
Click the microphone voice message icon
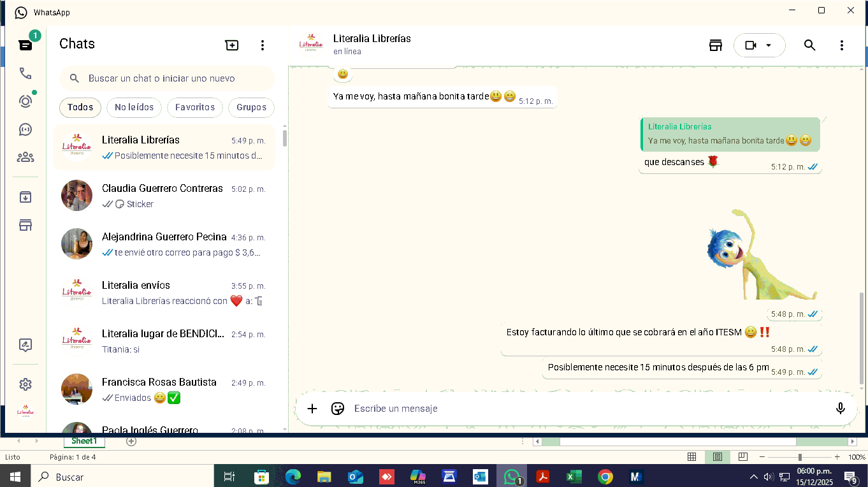(x=841, y=409)
